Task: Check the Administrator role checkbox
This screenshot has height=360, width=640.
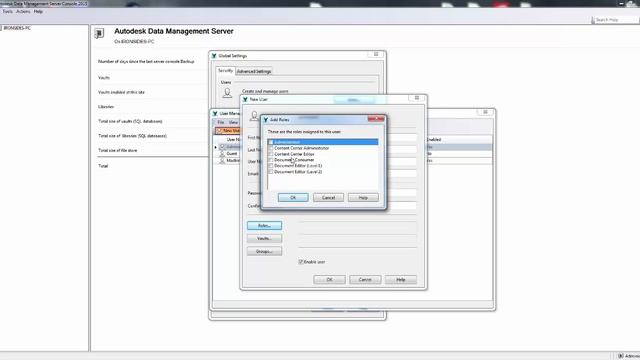Action: pos(271,142)
